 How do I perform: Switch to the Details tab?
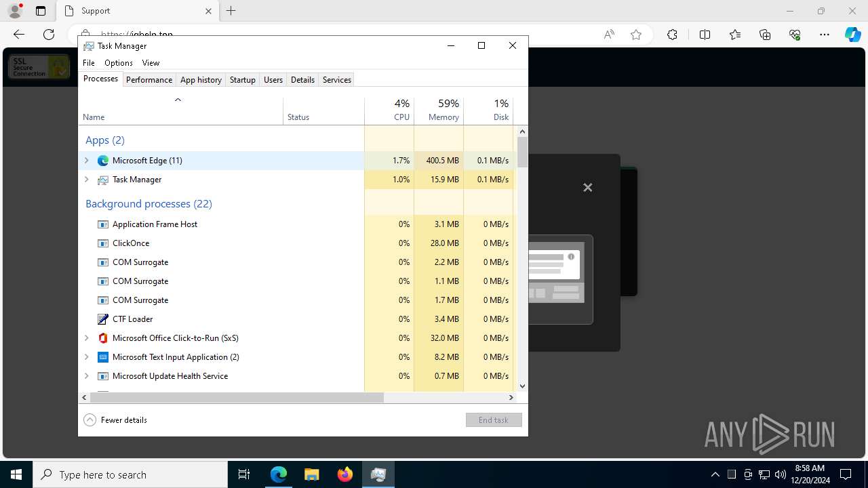pyautogui.click(x=302, y=80)
